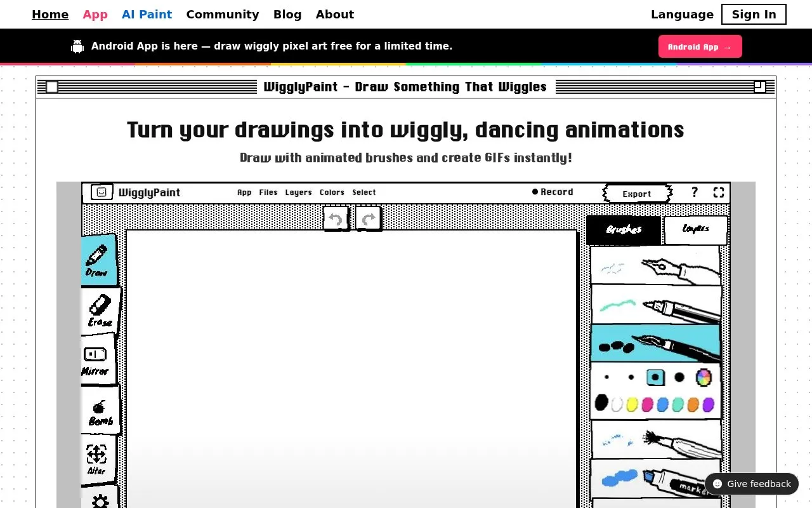Image resolution: width=812 pixels, height=508 pixels.
Task: Enter fullscreen canvas mode
Action: (719, 192)
